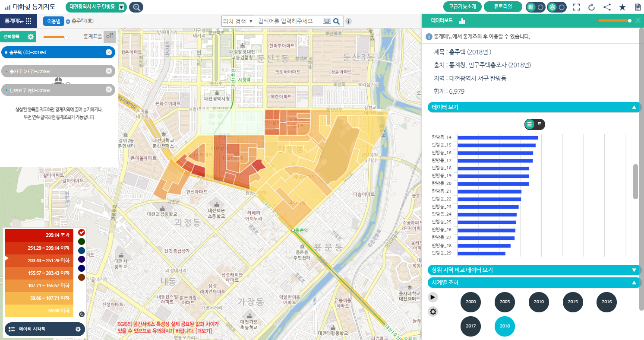Open the report document icon

point(638,7)
